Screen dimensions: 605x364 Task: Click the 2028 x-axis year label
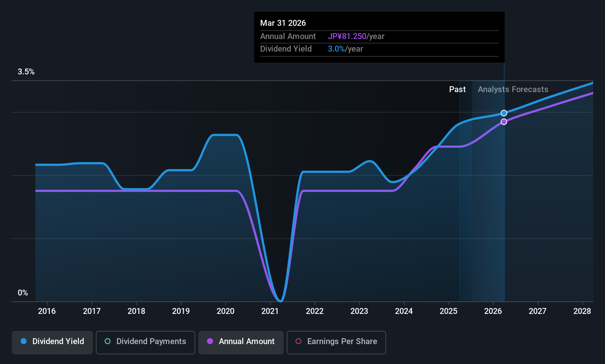coord(582,311)
